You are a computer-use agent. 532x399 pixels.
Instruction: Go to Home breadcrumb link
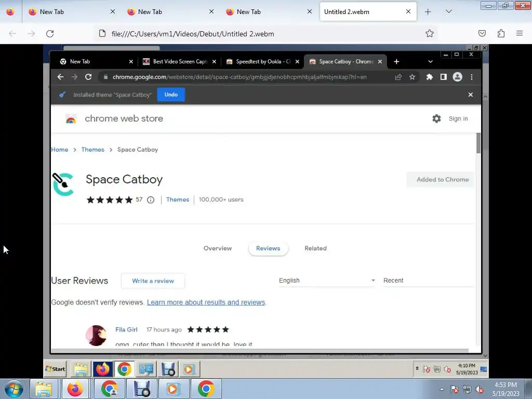coord(60,150)
